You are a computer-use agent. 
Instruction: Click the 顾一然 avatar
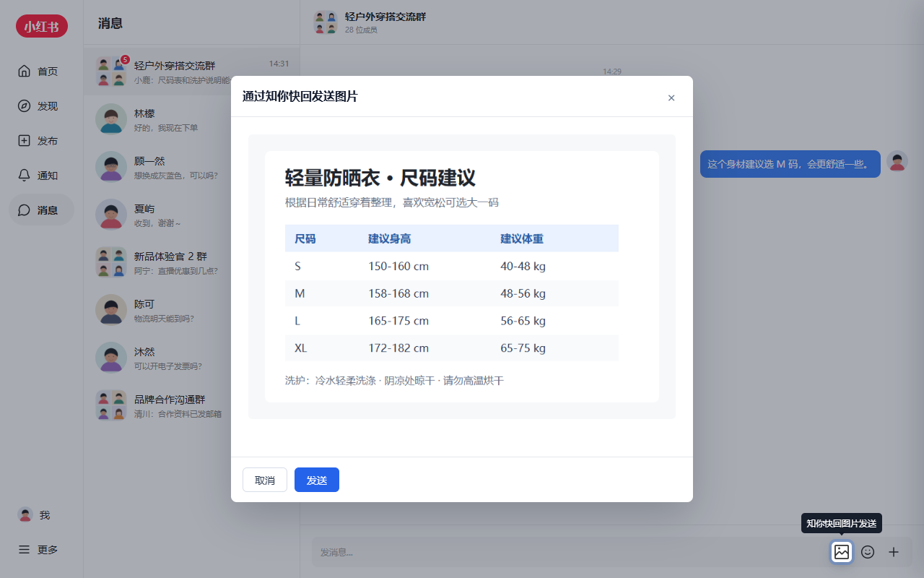click(111, 166)
